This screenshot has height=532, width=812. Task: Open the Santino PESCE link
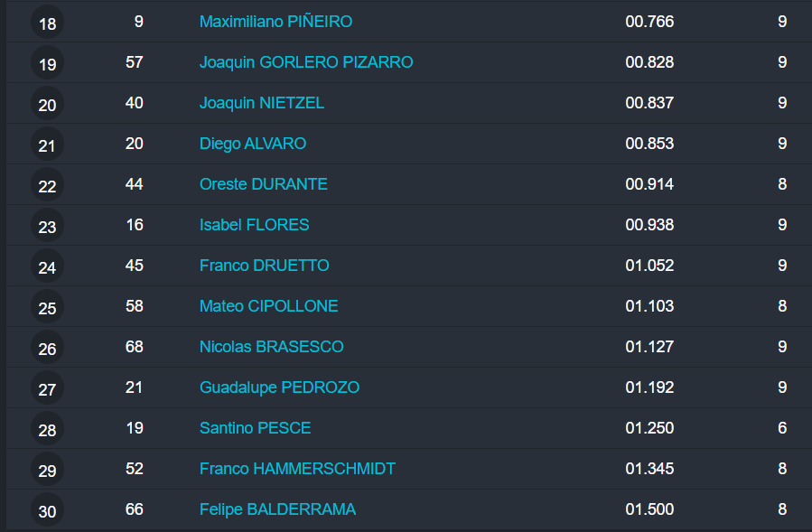256,428
